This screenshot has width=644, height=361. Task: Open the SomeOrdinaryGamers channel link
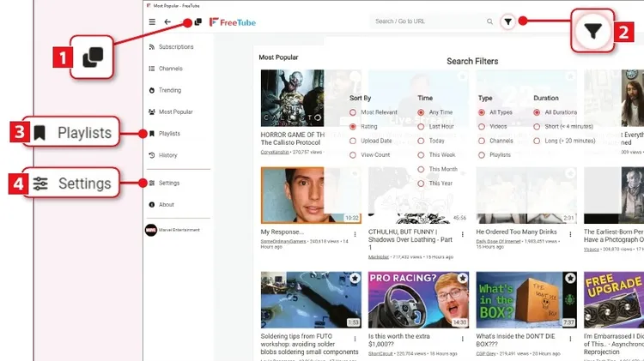click(283, 242)
